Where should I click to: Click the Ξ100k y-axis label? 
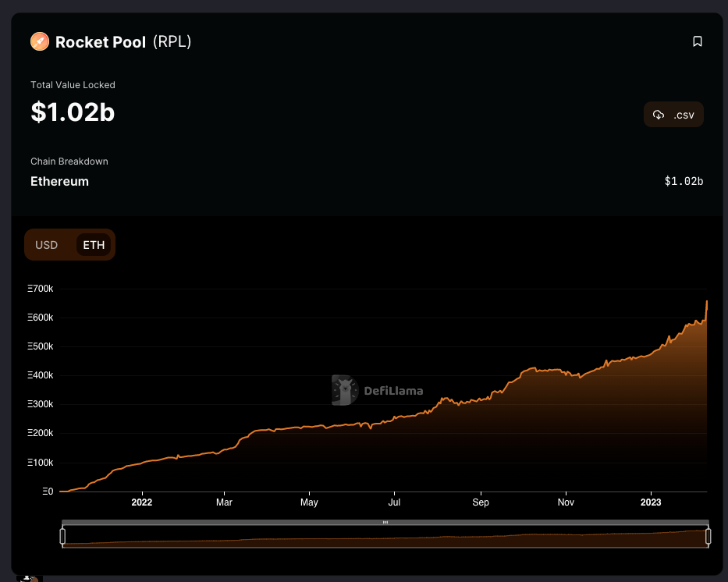[40, 463]
